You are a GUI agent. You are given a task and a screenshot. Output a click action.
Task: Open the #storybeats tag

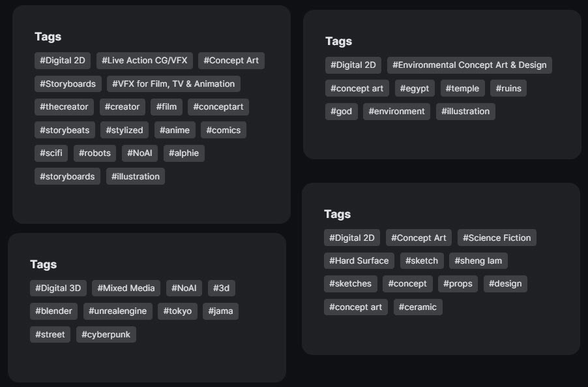tap(65, 131)
